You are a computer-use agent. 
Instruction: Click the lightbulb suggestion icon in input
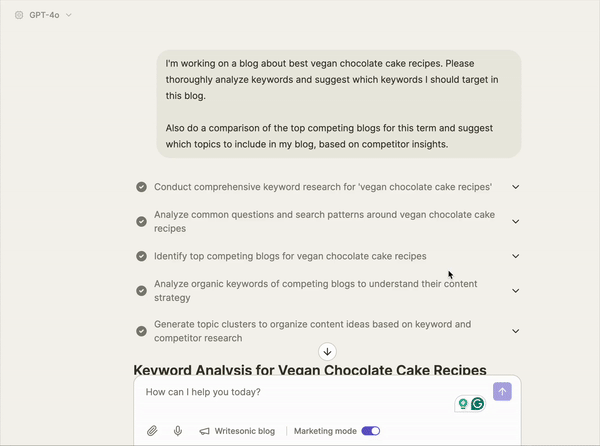[462, 404]
